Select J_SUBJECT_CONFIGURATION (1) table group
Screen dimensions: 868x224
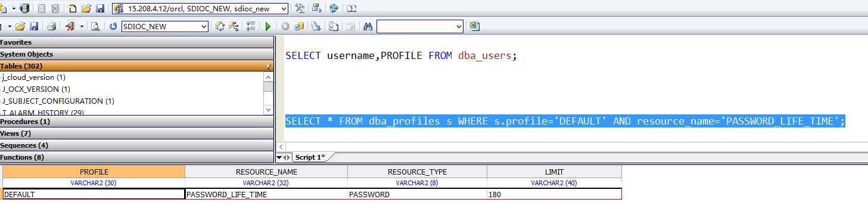click(x=58, y=101)
